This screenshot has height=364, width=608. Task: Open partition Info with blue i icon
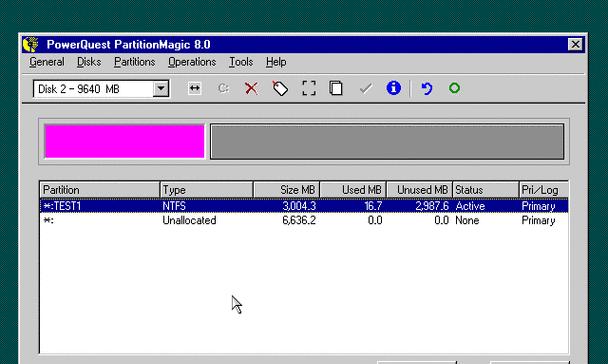[394, 88]
